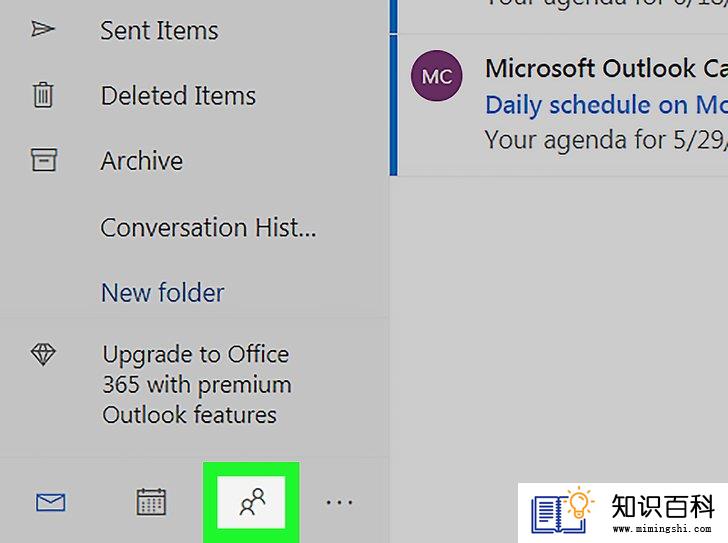Open the Calendar icon in bottom bar
Image resolution: width=728 pixels, height=543 pixels.
point(151,502)
